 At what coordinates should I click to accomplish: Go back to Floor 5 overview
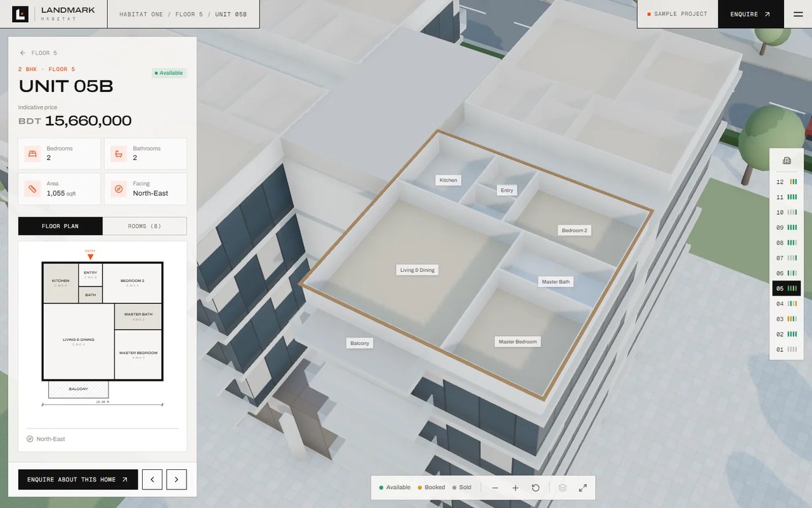(x=38, y=53)
